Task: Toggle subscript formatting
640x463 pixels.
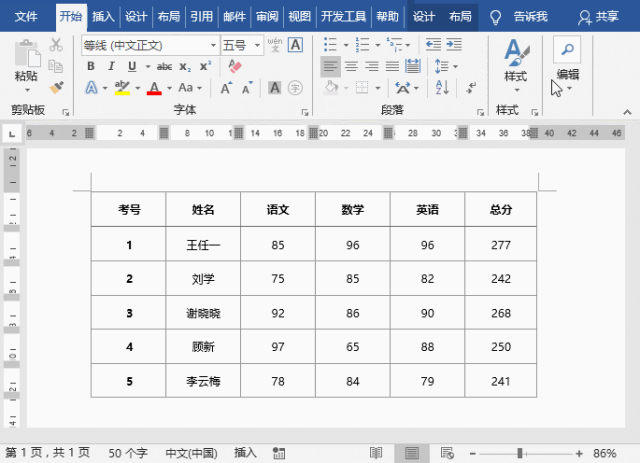Action: pos(185,66)
